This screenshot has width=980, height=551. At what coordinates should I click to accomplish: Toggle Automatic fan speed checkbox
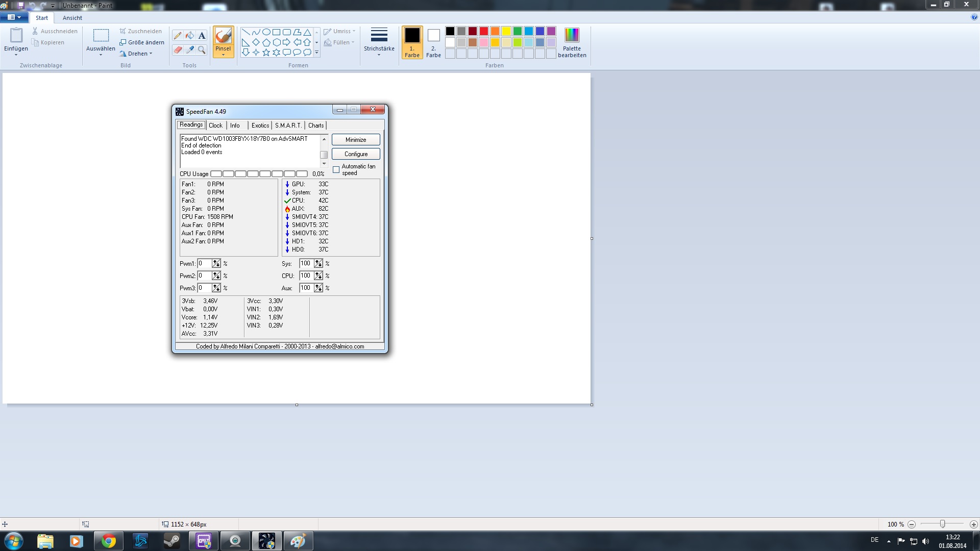pyautogui.click(x=336, y=170)
